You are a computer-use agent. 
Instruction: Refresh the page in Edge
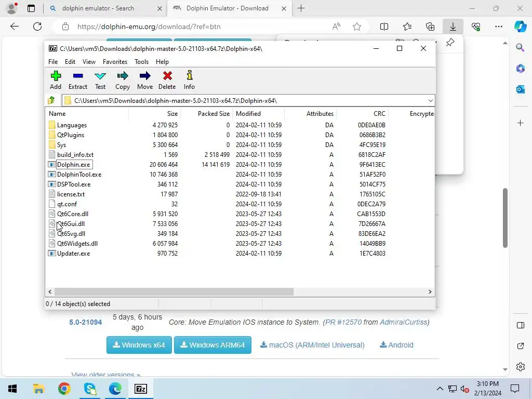37,26
